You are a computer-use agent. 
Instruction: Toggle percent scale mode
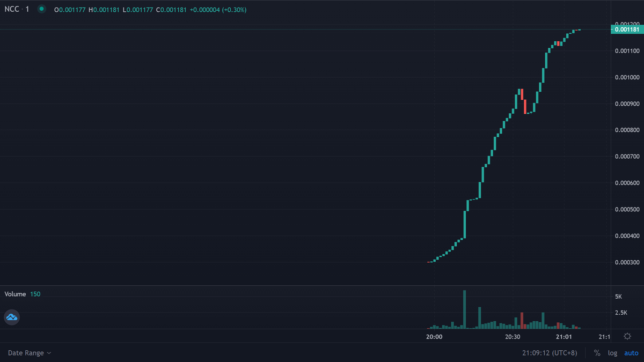[x=597, y=353]
